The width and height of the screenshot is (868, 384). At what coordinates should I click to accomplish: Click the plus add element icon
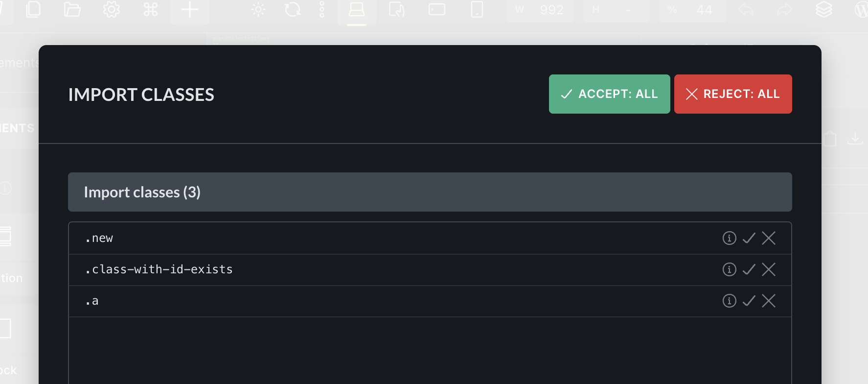coord(190,10)
